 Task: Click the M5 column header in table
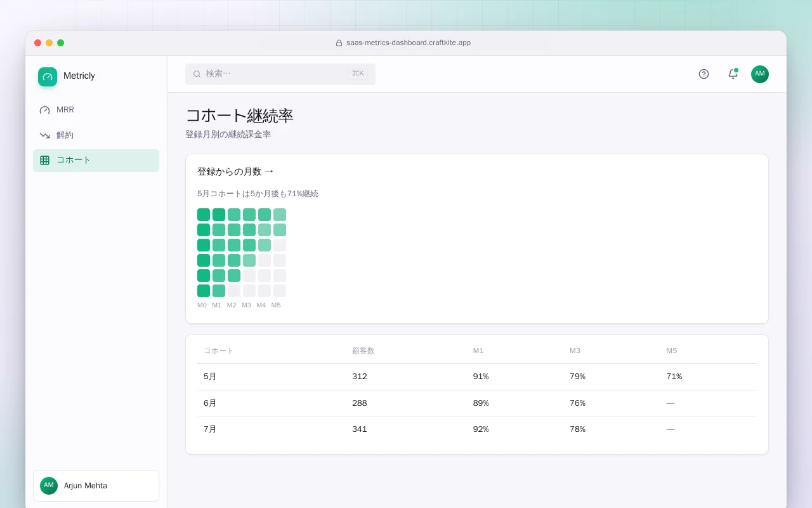point(672,351)
